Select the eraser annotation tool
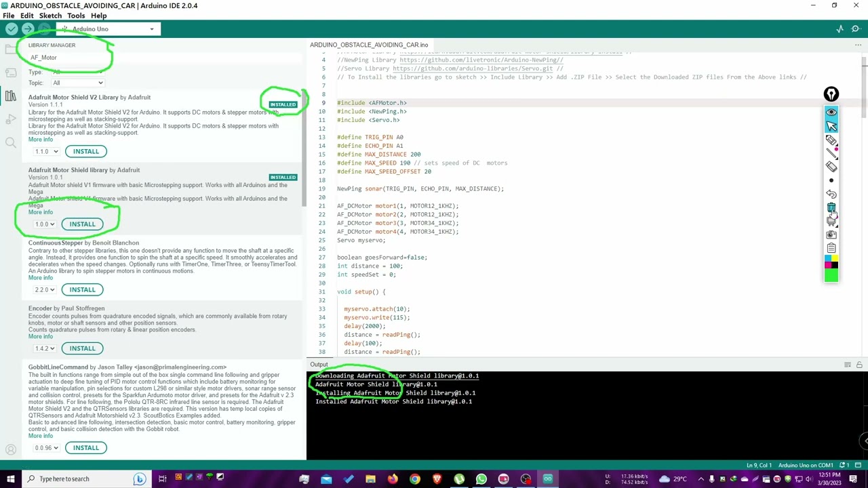The width and height of the screenshot is (868, 488). click(831, 167)
